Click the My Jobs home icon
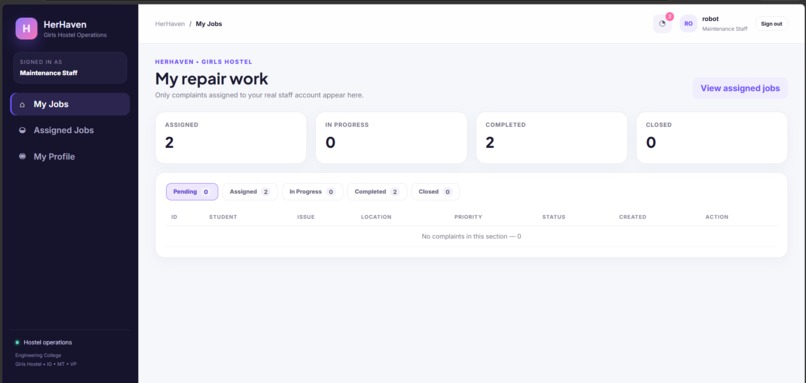Viewport: 806px width, 383px height. point(22,104)
